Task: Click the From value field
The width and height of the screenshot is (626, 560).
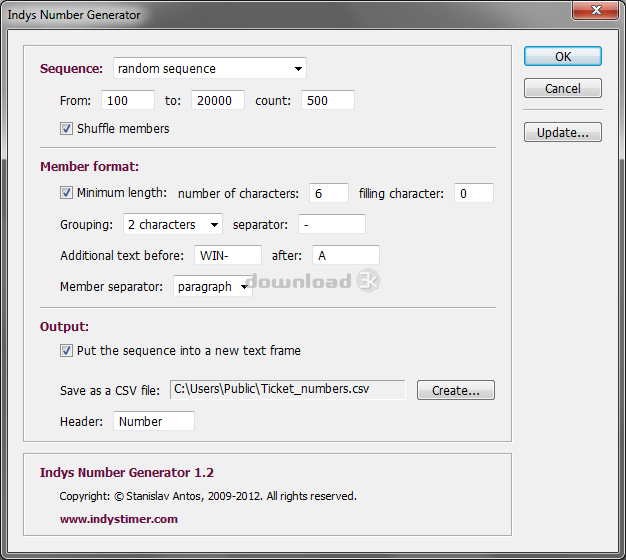Action: click(x=127, y=101)
